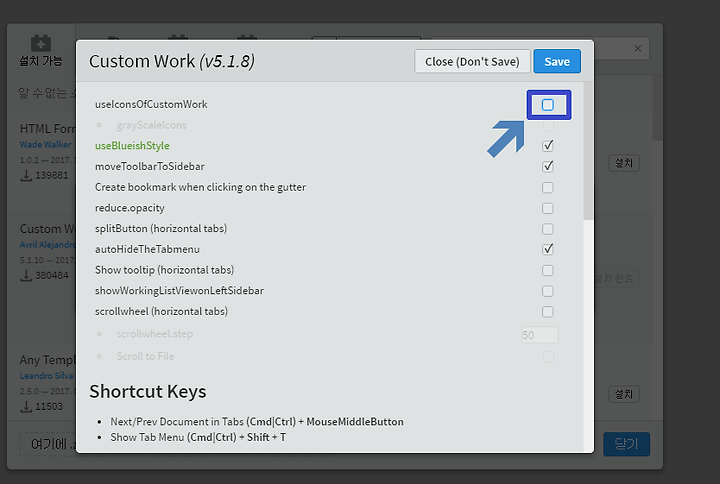Check splitButton (horizontal tabs) option
The height and width of the screenshot is (484, 720).
547,229
